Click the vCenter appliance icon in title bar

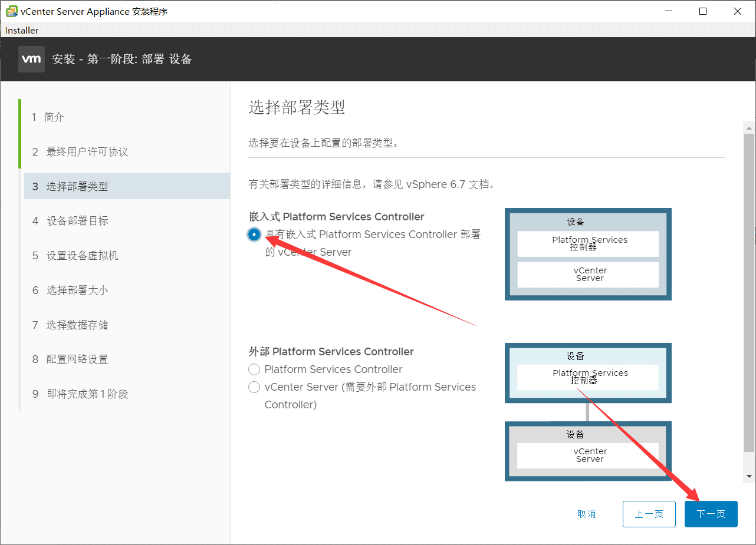click(11, 11)
